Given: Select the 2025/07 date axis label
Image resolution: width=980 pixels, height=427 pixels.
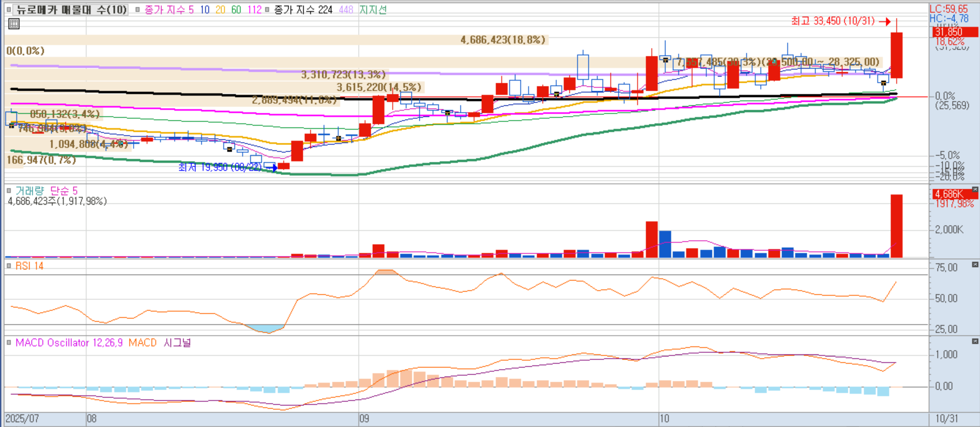Looking at the screenshot, I should point(22,419).
